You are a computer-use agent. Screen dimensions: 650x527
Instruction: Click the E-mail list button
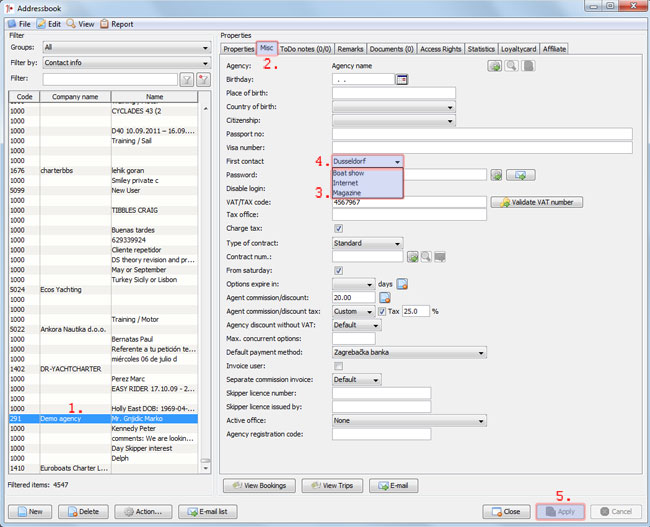[x=208, y=512]
